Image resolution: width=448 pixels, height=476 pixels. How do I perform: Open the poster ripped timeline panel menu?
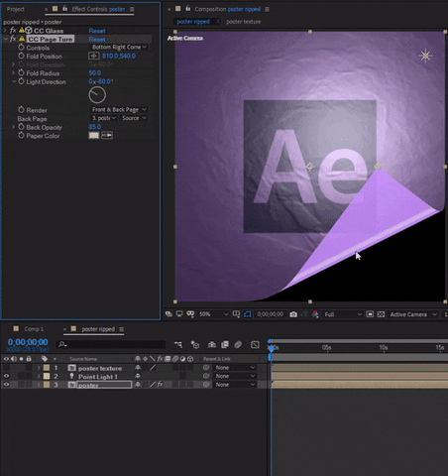[122, 329]
